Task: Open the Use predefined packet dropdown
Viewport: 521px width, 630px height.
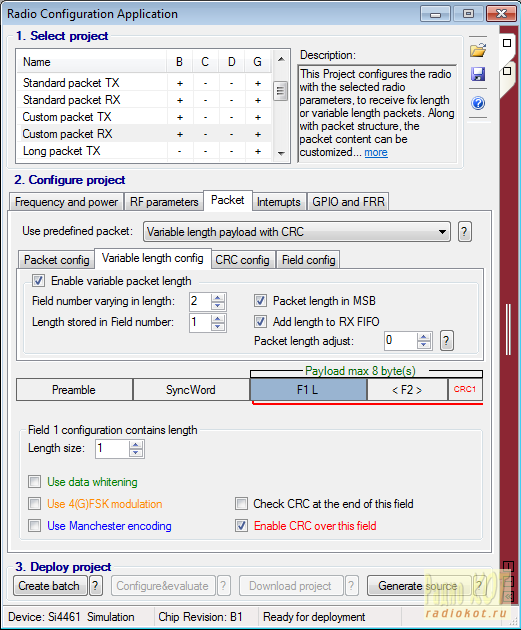Action: point(296,232)
